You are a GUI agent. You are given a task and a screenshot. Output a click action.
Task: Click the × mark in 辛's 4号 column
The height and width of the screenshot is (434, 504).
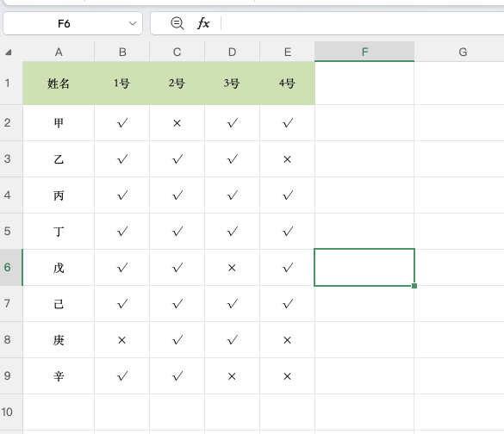click(x=288, y=376)
